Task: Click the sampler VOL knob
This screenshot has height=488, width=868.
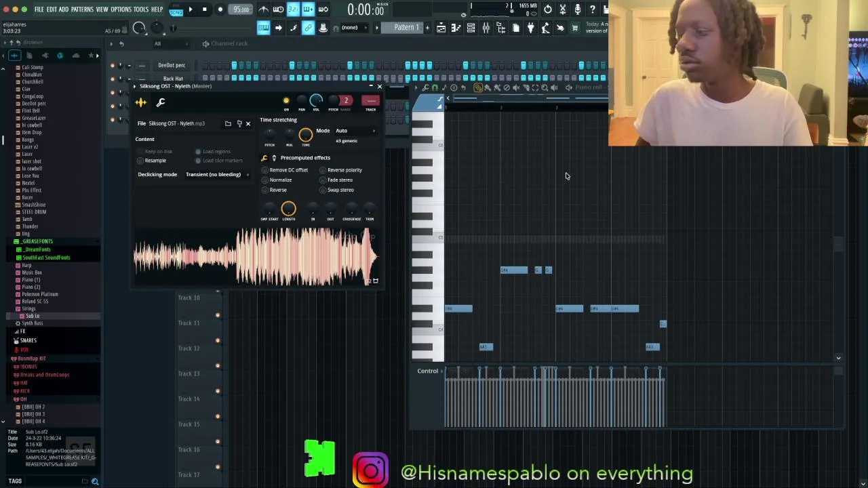Action: 316,101
